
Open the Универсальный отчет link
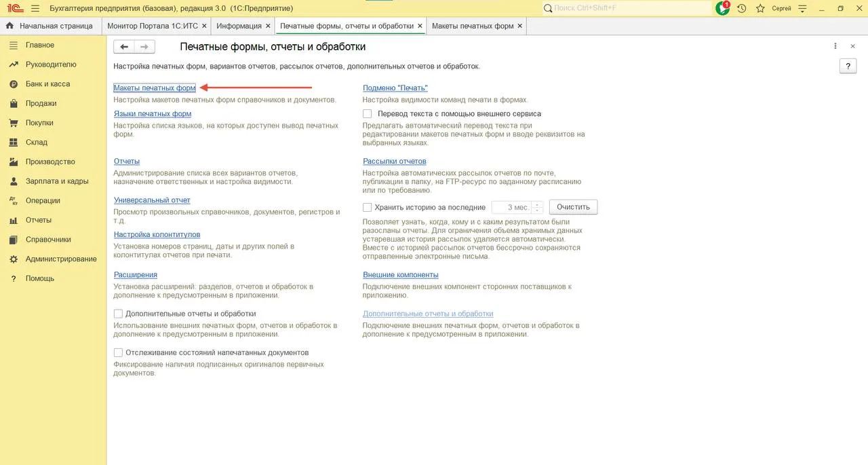[152, 200]
